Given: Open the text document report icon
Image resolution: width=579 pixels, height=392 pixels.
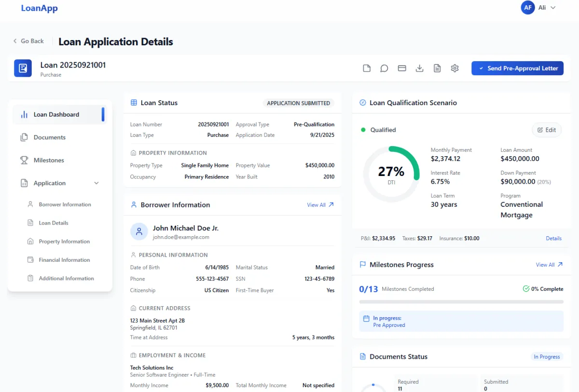Looking at the screenshot, I should click(x=437, y=68).
